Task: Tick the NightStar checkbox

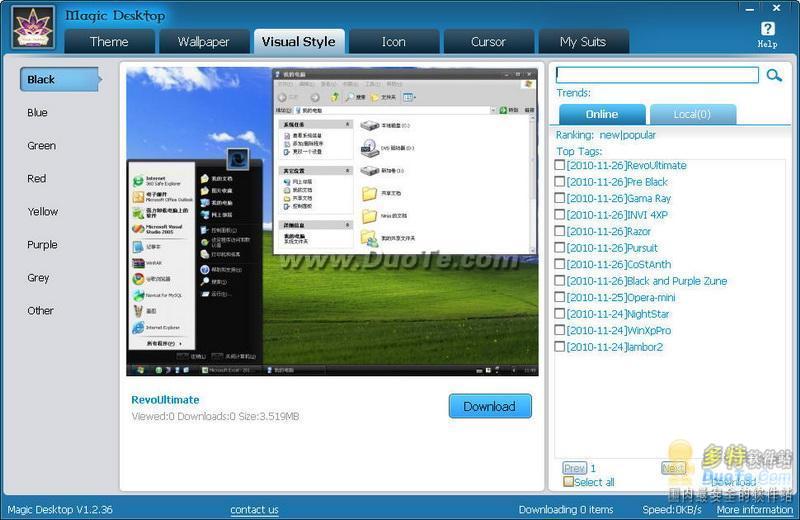Action: point(560,313)
